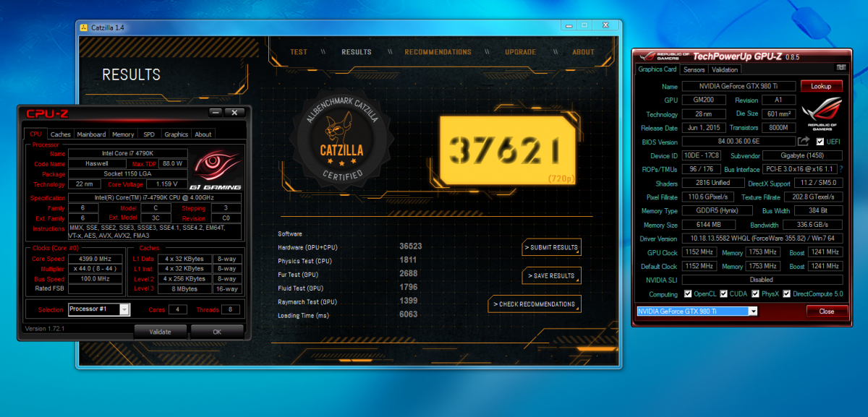Go to the TEST section in Catzilla
Viewport: 868px width, 417px height.
[299, 52]
